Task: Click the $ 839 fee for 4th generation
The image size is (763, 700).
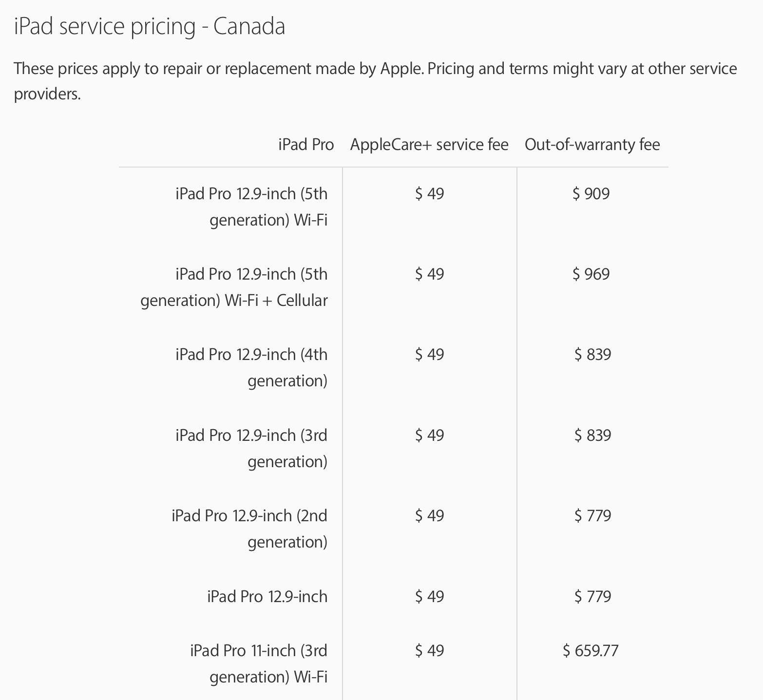Action: tap(592, 355)
